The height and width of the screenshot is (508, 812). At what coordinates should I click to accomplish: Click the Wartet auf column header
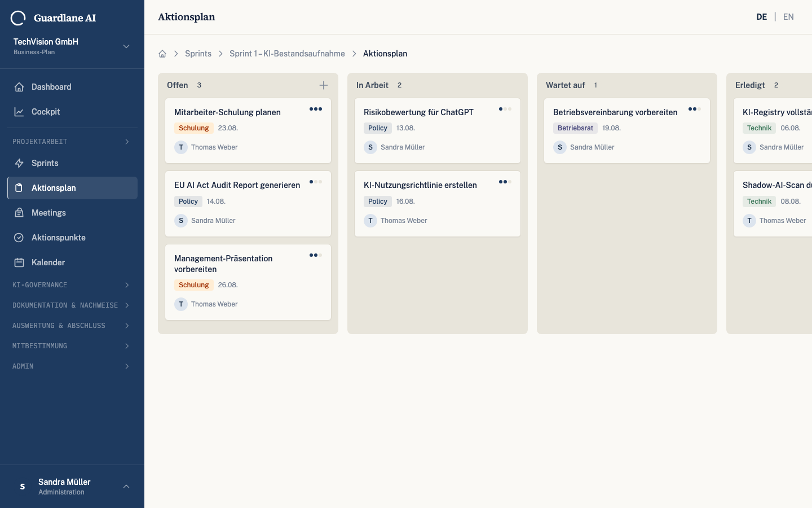(x=566, y=85)
